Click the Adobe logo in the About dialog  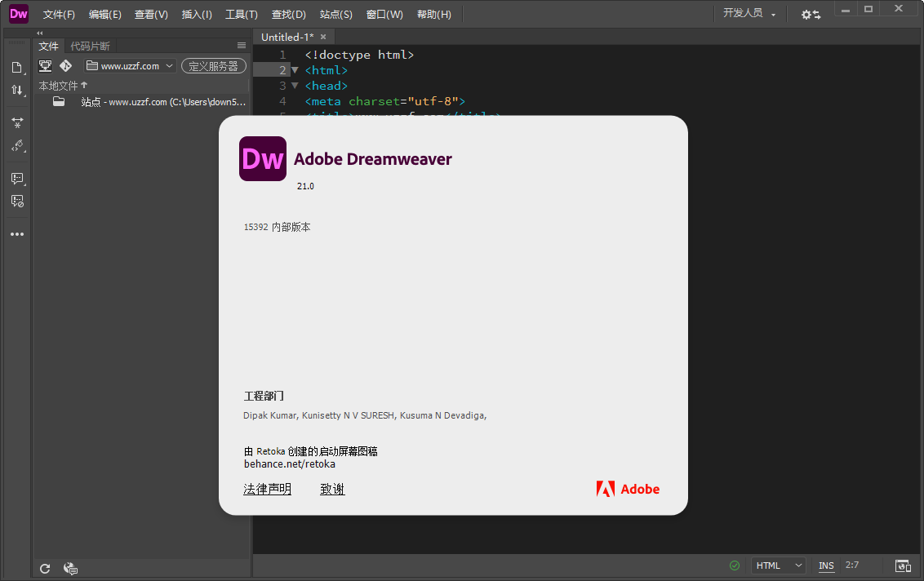pos(628,489)
